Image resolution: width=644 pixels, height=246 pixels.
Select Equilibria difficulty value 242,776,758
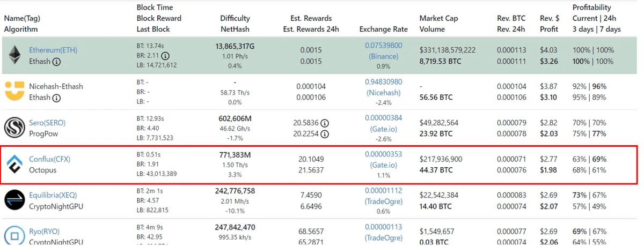click(235, 192)
